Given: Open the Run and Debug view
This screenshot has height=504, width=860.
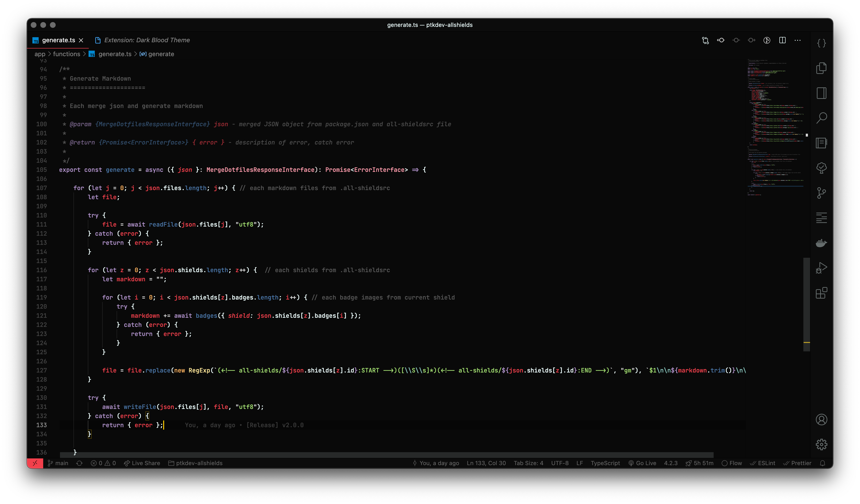Looking at the screenshot, I should tap(821, 268).
